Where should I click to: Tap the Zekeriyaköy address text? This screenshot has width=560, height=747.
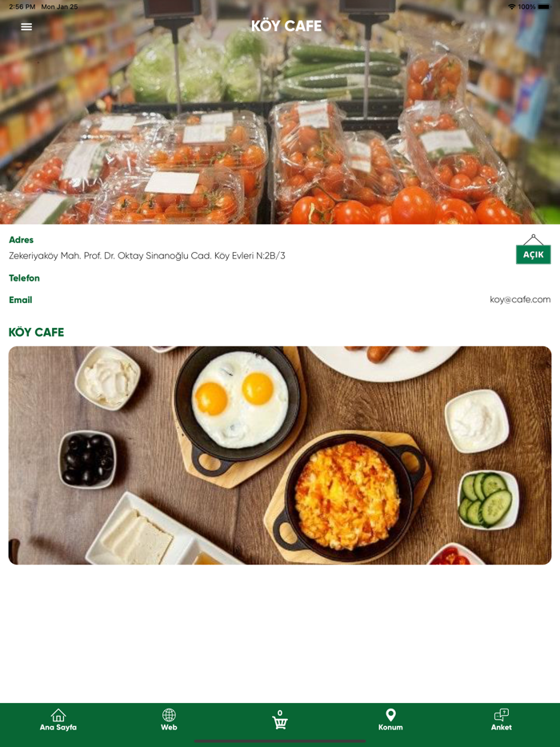[x=146, y=256]
